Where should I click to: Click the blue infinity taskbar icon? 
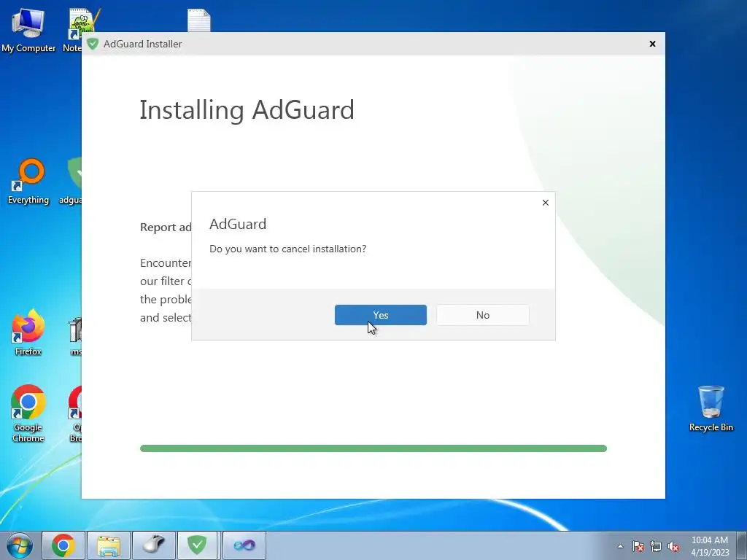[244, 545]
